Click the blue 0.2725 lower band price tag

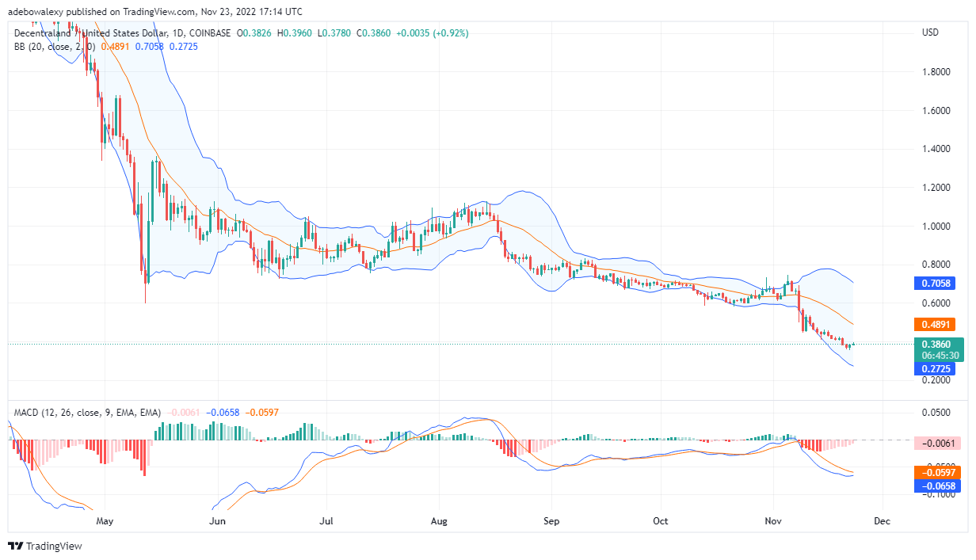click(935, 369)
